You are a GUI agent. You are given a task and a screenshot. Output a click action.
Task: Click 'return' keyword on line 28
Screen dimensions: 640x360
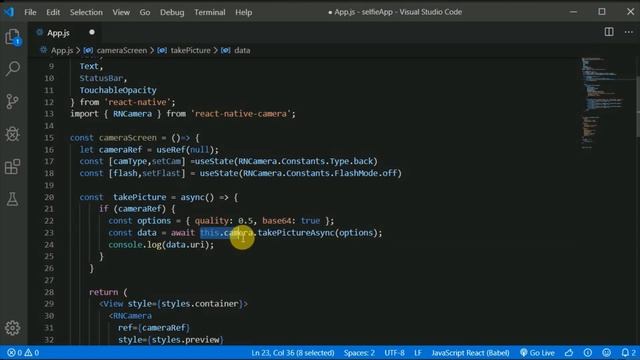point(104,292)
